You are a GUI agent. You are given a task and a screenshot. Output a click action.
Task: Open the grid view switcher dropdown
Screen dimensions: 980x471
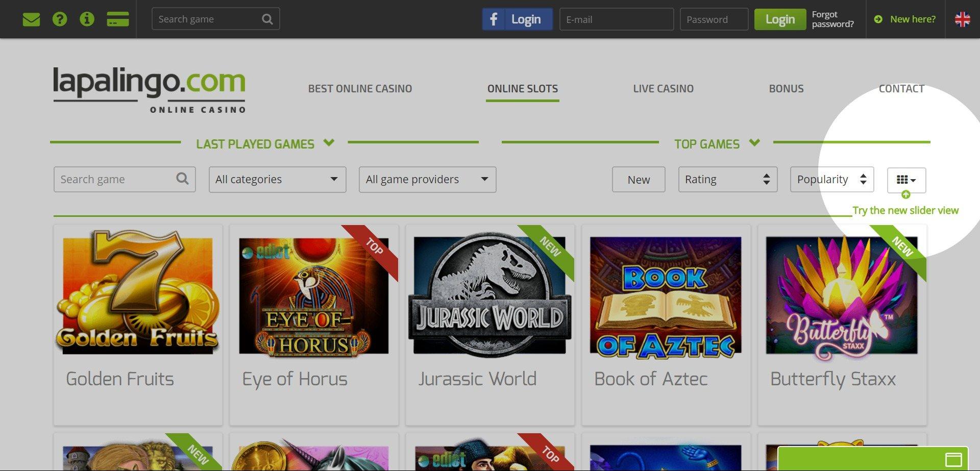pyautogui.click(x=906, y=180)
